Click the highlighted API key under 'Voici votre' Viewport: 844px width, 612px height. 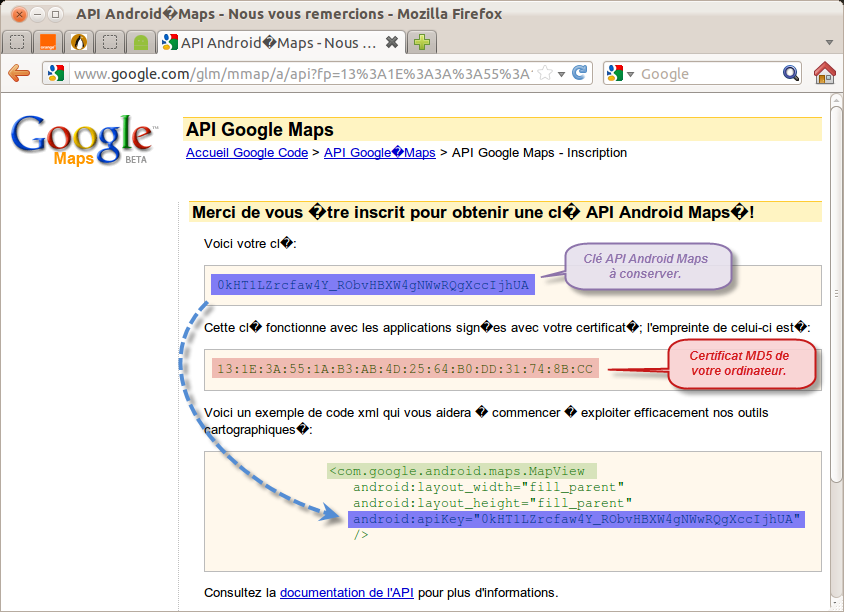coord(373,285)
